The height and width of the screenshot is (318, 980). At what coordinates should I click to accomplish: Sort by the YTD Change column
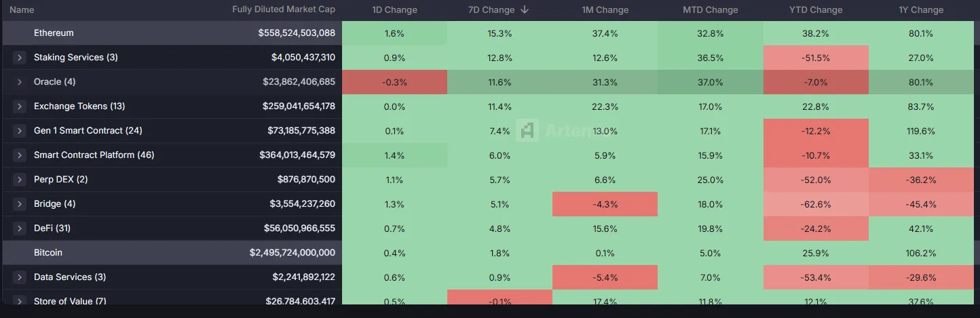point(816,10)
